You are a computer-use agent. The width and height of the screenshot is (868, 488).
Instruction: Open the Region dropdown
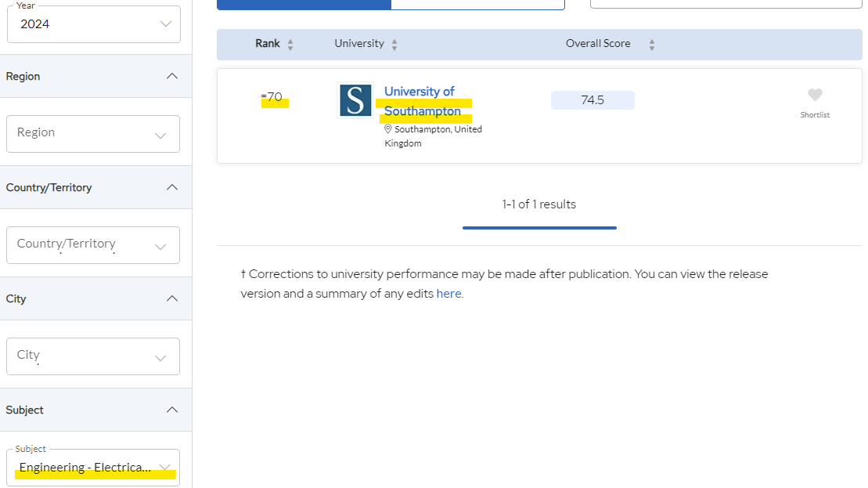click(93, 133)
